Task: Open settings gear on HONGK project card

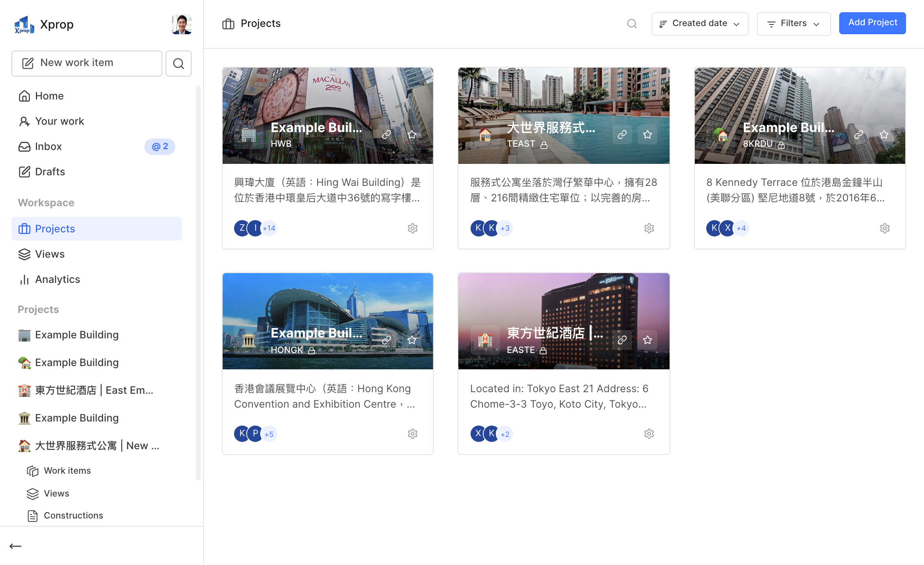Action: tap(413, 434)
